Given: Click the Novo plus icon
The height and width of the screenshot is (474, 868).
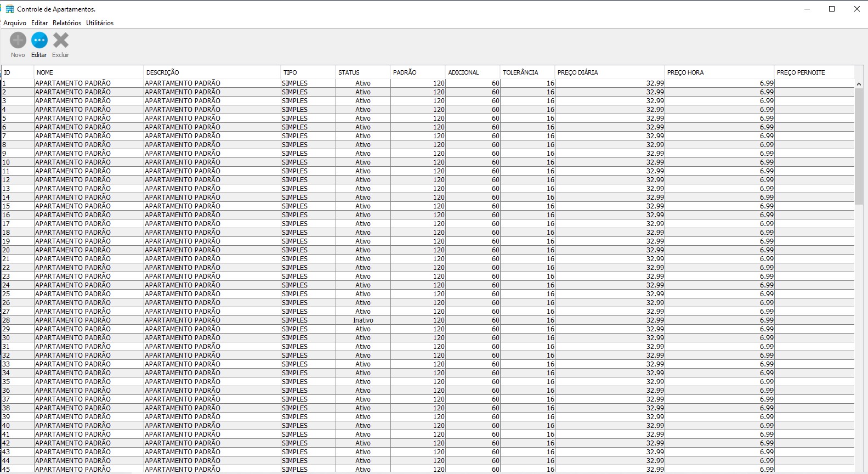Looking at the screenshot, I should point(18,41).
